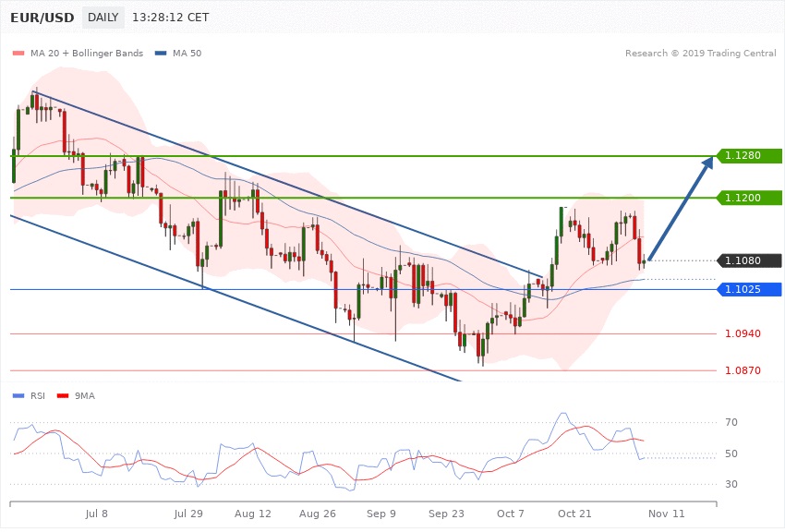Click the green 1.1200 price tag
Image resolution: width=785 pixels, height=532 pixels.
pyautogui.click(x=749, y=198)
